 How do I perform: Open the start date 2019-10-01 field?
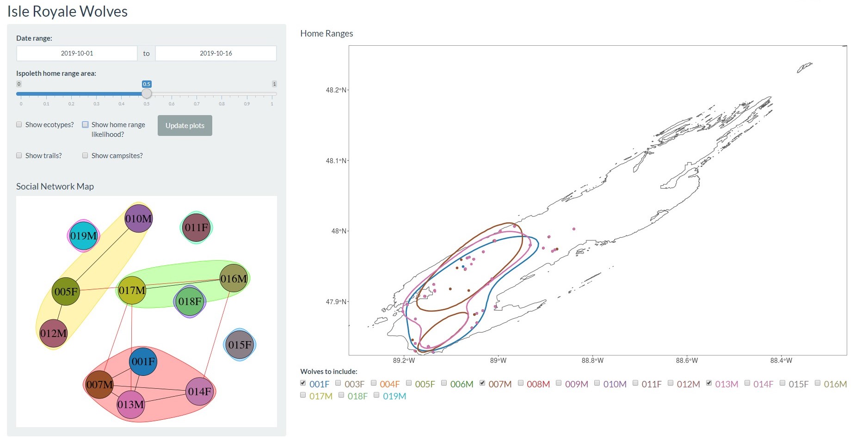(77, 54)
